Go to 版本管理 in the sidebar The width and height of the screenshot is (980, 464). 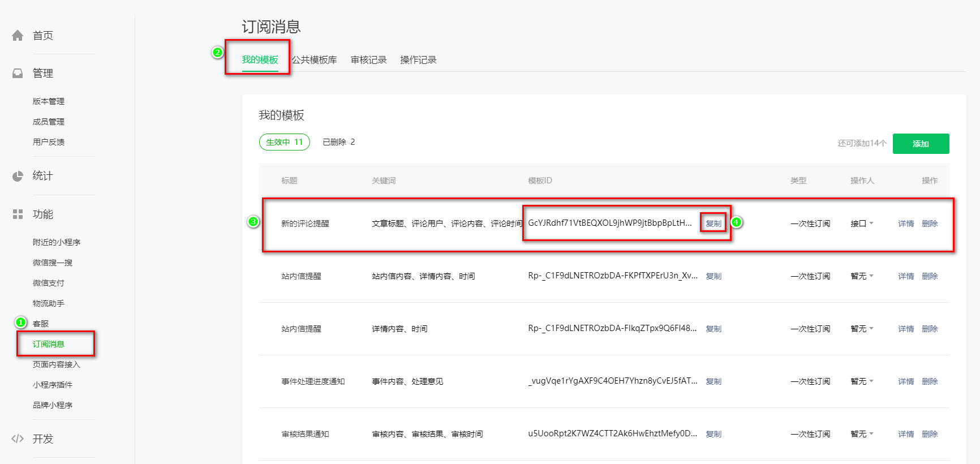tap(49, 101)
